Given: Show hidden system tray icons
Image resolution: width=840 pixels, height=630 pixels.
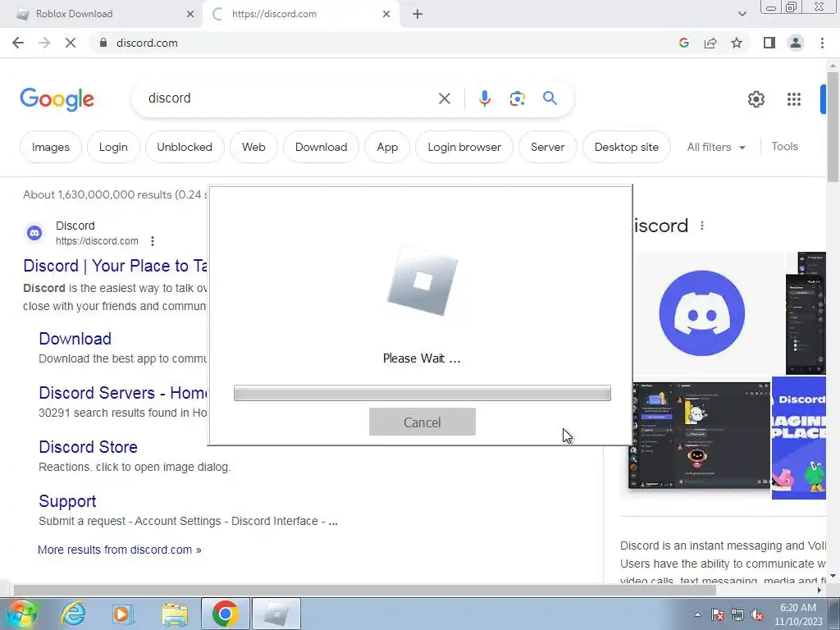Looking at the screenshot, I should (697, 614).
